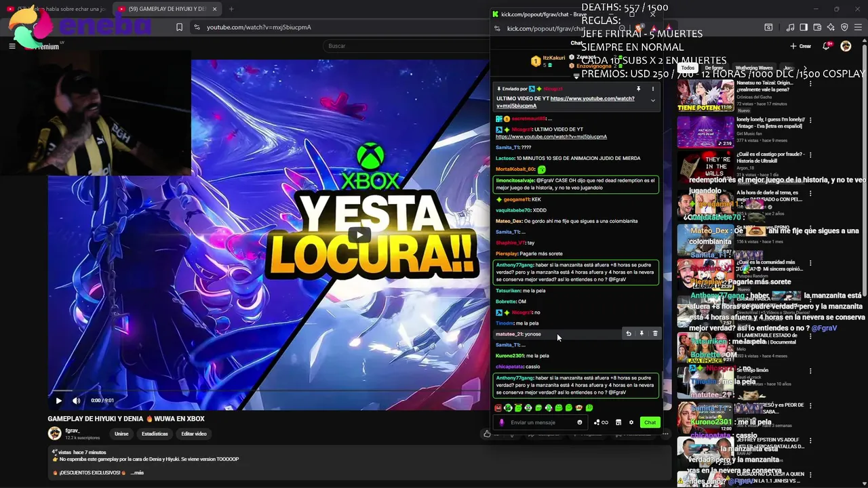Click the Crear button on YouTube
This screenshot has height=488, width=868.
point(801,46)
